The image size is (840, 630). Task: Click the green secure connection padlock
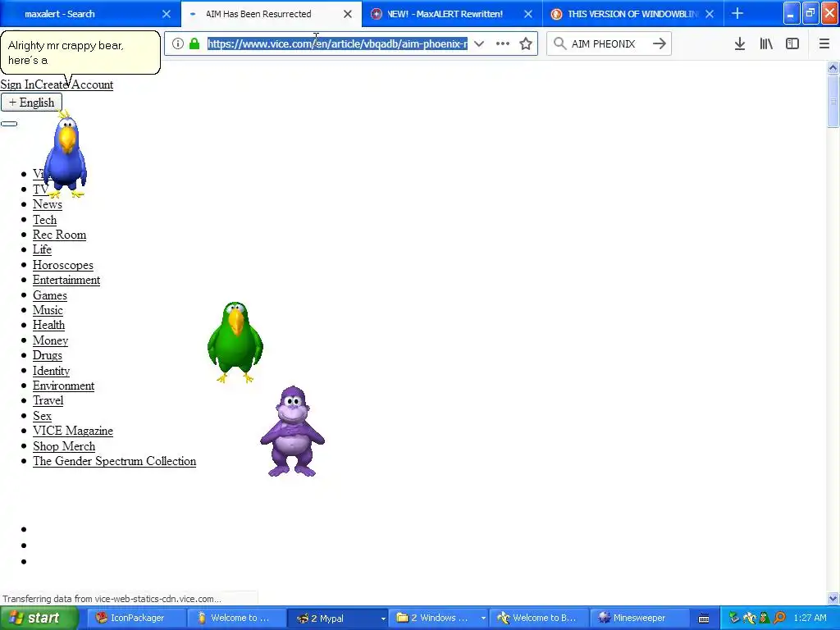pos(194,44)
